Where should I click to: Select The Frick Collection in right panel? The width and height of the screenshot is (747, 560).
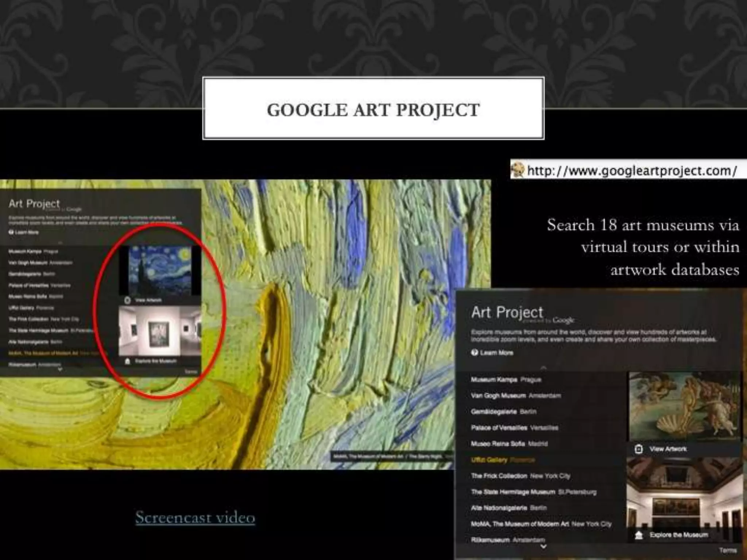520,476
